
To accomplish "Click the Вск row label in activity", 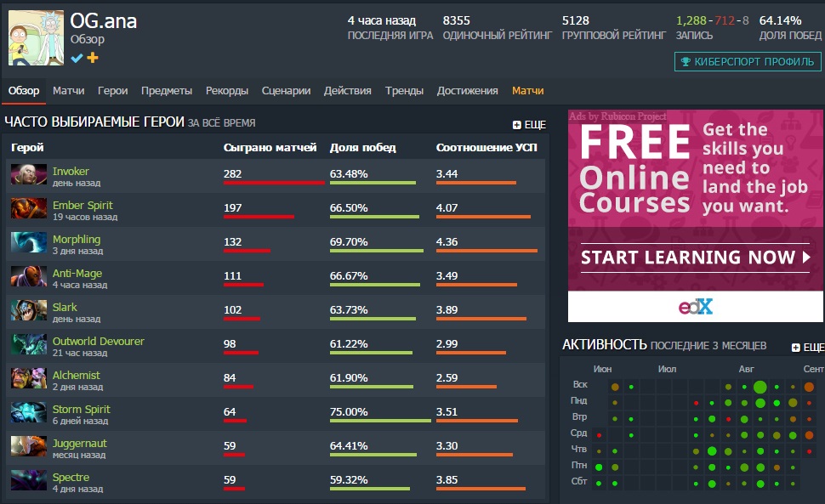I will (580, 384).
